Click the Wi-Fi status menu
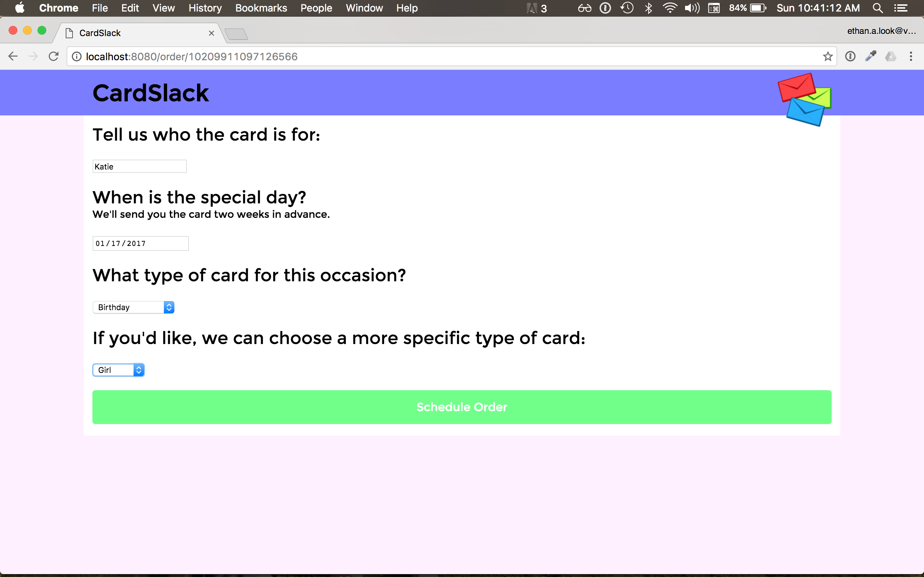924x577 pixels. pos(670,8)
